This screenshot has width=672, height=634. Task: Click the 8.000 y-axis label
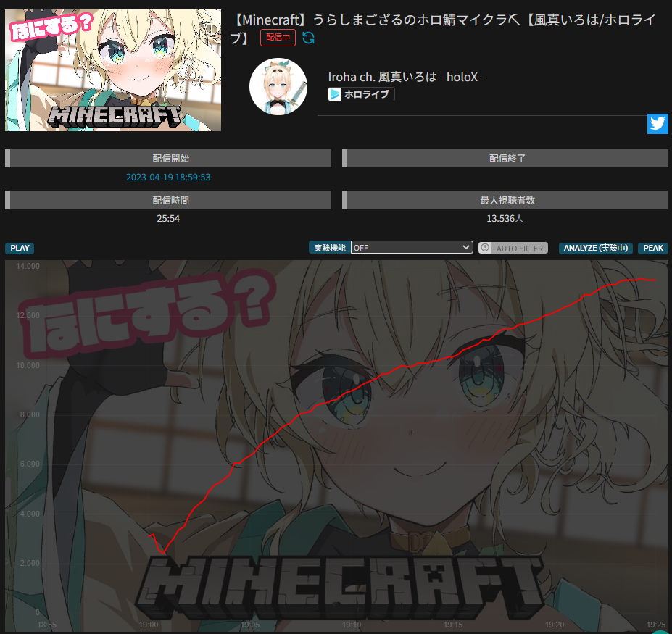30,414
